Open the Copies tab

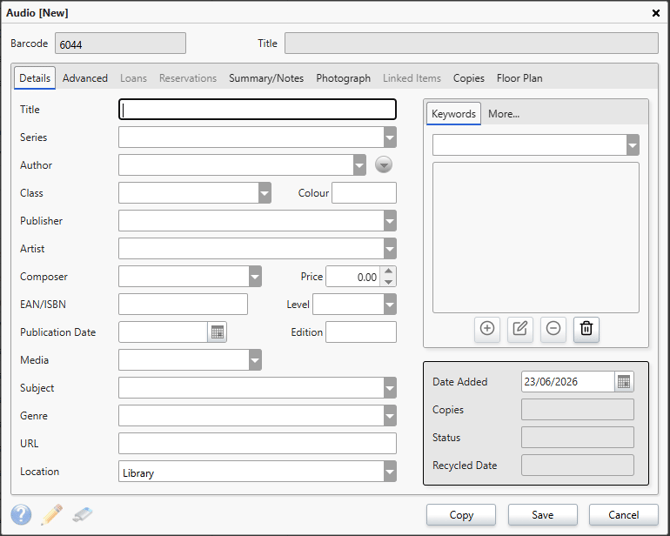pyautogui.click(x=468, y=78)
